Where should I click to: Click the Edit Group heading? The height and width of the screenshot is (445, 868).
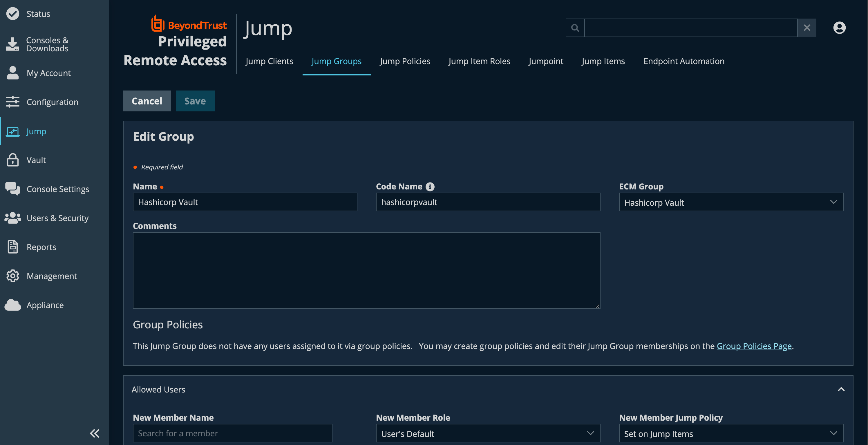[x=163, y=136]
